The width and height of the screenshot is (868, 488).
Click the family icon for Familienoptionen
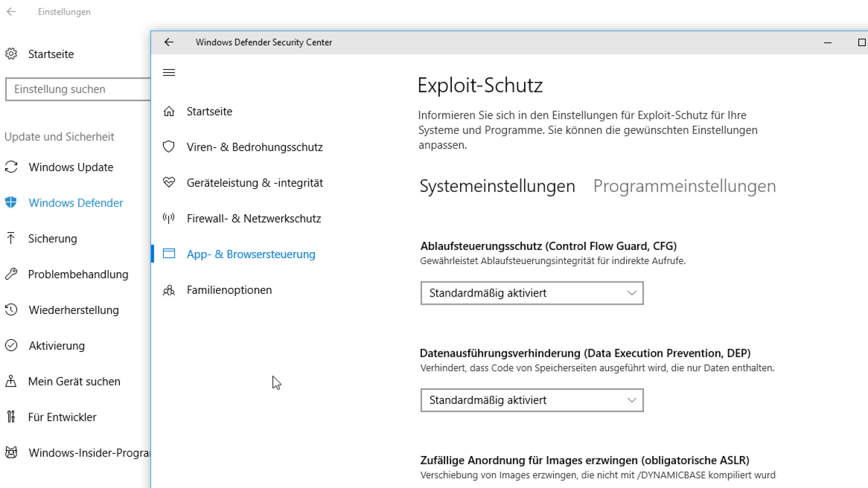tap(169, 290)
